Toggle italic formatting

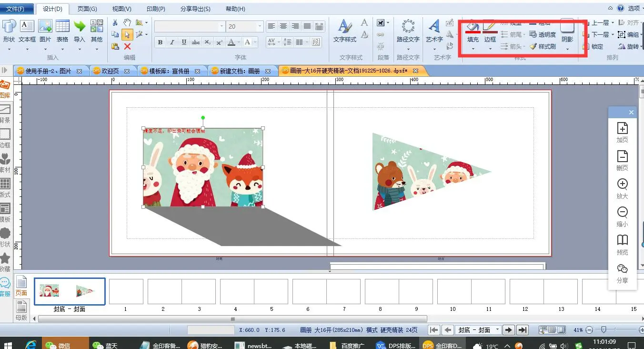[x=172, y=42]
